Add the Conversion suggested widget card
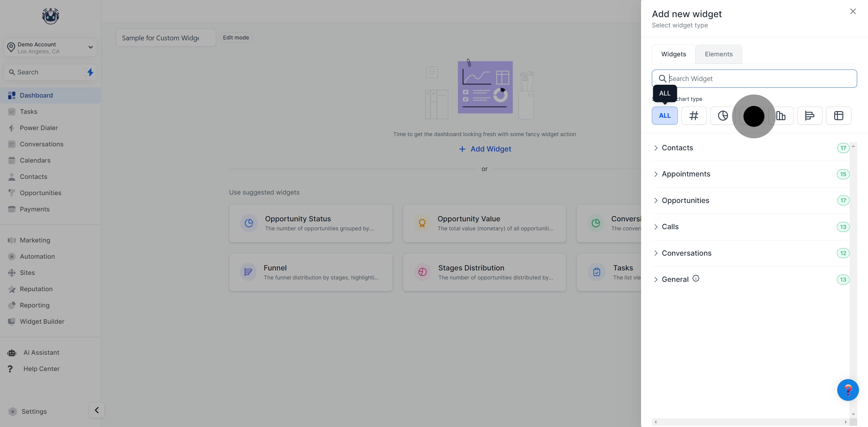The image size is (868, 427). [609, 223]
